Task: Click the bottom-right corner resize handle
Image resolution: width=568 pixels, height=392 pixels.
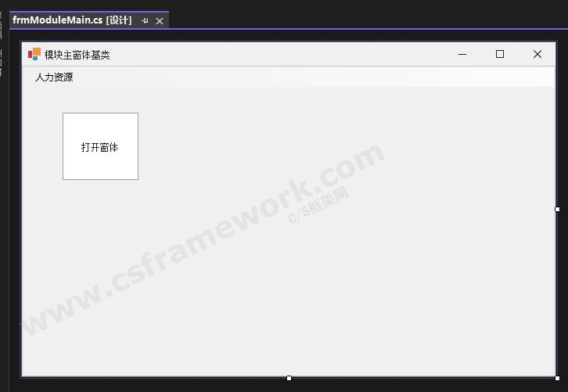Action: pos(557,378)
